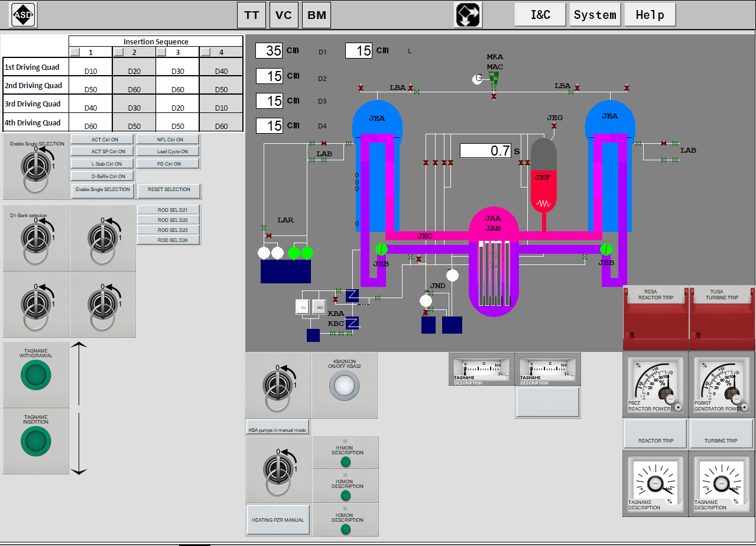Click the red RESA reactor trip cover
The width and height of the screenshot is (756, 546).
(656, 318)
